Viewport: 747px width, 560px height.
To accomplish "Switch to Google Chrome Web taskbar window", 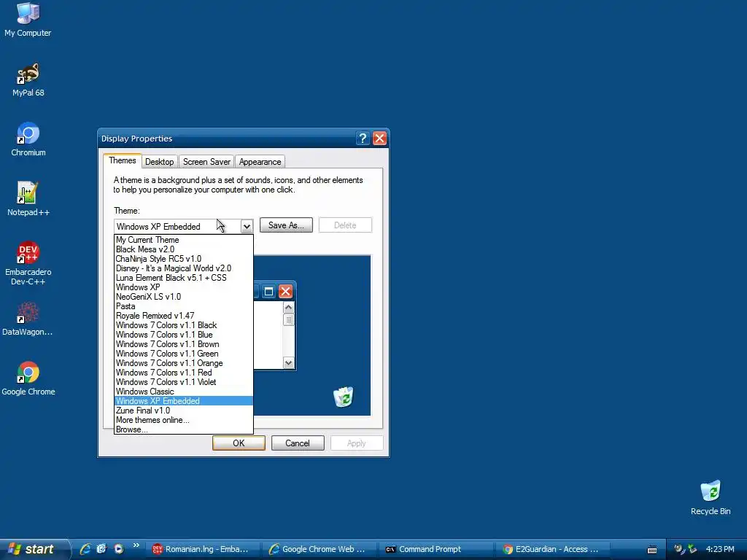I will pyautogui.click(x=318, y=549).
